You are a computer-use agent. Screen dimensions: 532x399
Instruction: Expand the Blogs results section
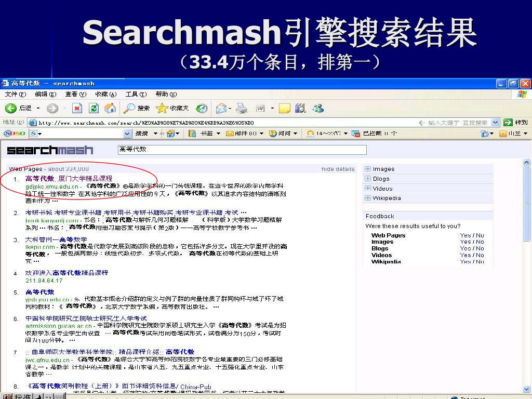click(x=368, y=179)
